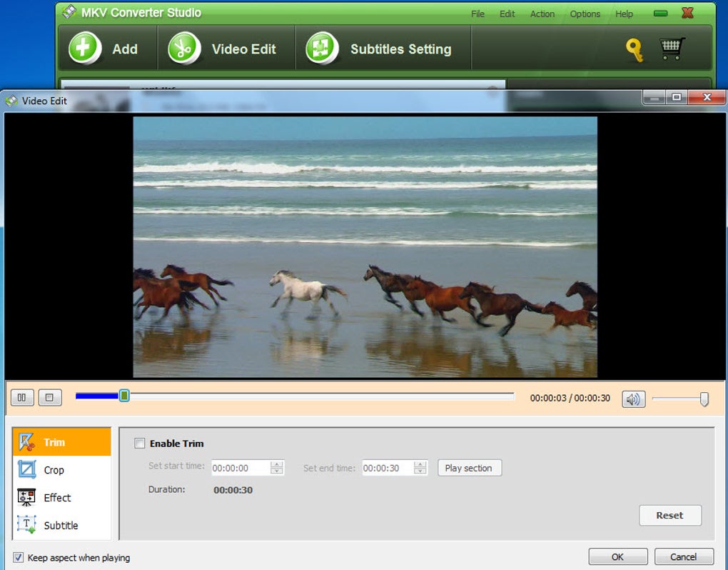Click the MKV Converter Studio logo icon
This screenshot has height=570, width=728.
tap(69, 11)
